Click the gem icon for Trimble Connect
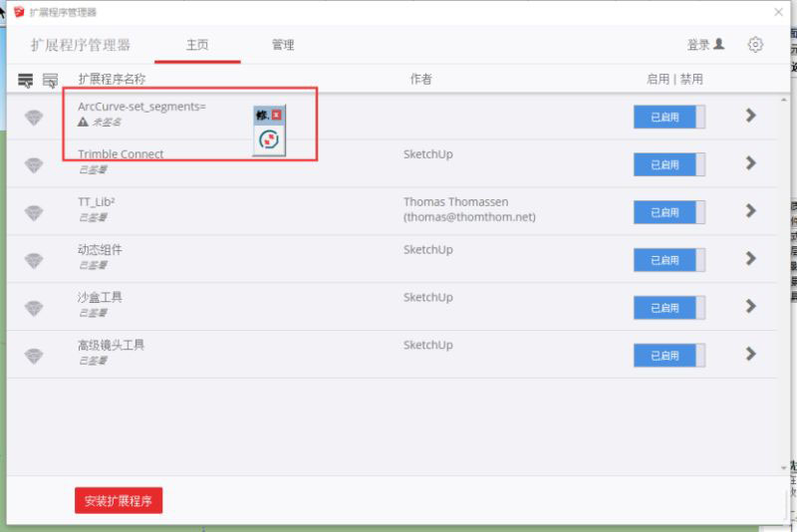The height and width of the screenshot is (532, 797). [x=34, y=165]
